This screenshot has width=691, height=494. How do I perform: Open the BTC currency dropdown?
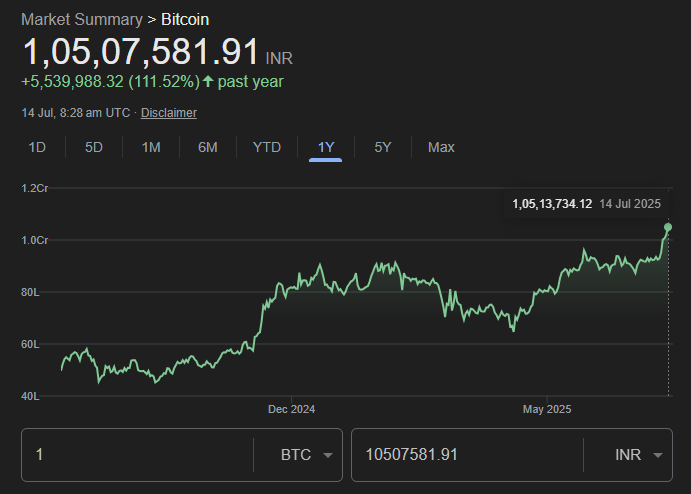306,455
